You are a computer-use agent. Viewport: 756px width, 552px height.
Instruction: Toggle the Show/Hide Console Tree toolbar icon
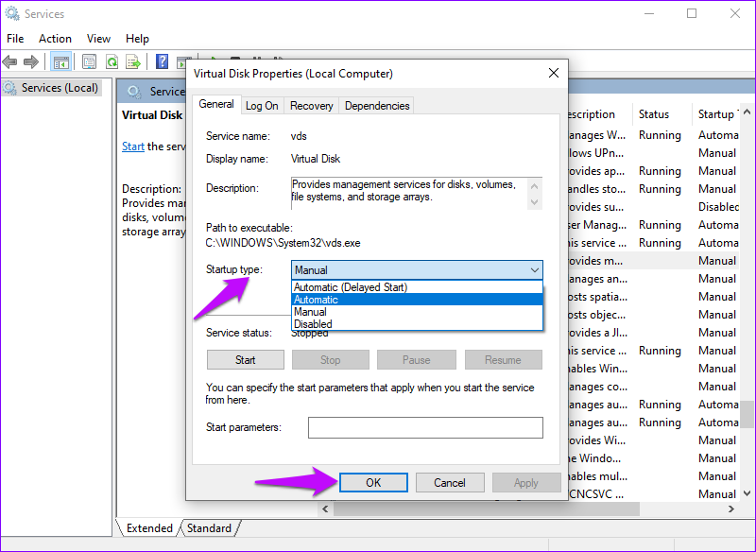click(61, 61)
